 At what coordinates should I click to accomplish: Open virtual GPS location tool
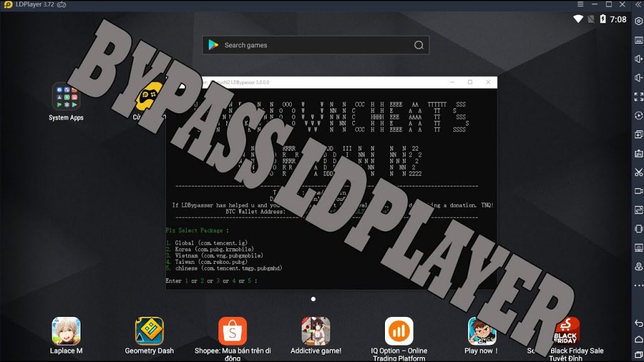[639, 266]
